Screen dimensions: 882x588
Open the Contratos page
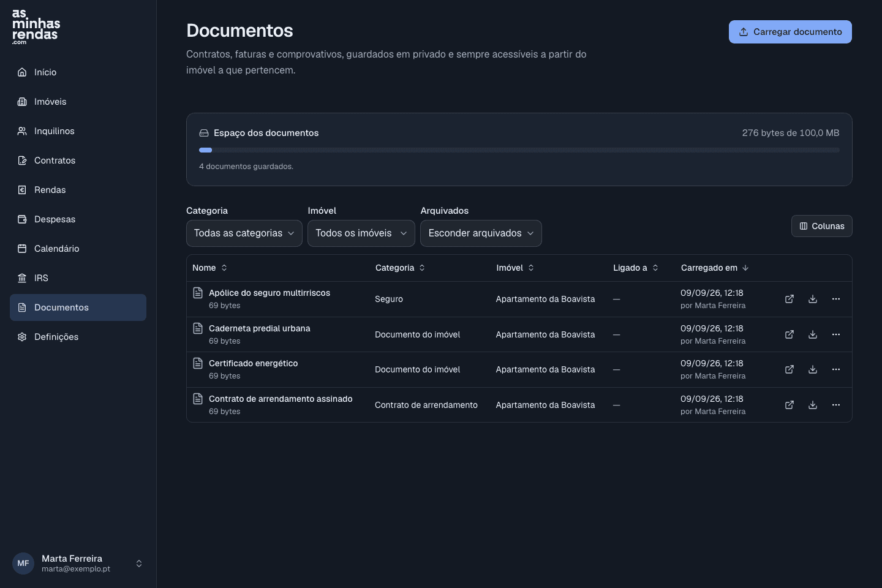(78, 160)
